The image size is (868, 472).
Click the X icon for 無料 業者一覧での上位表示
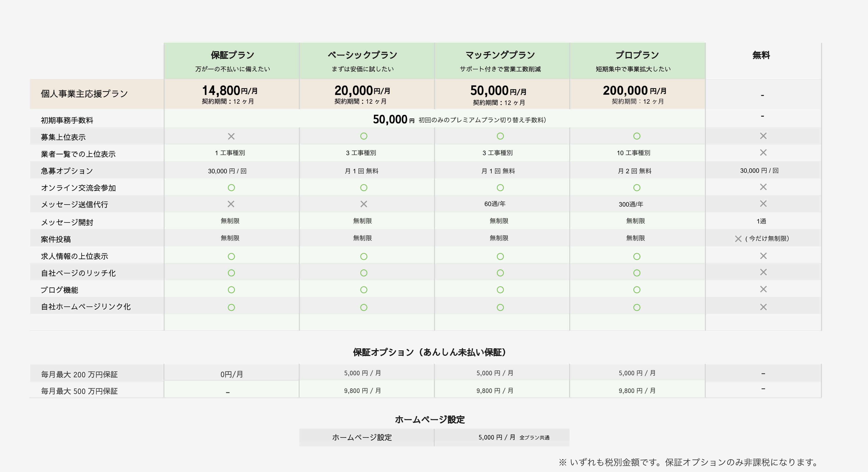tap(763, 153)
